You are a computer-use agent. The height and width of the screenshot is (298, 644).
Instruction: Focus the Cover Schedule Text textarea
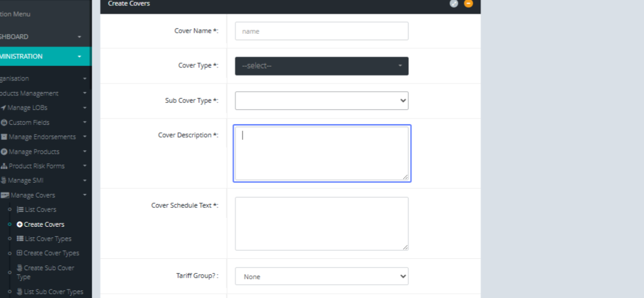tap(321, 223)
